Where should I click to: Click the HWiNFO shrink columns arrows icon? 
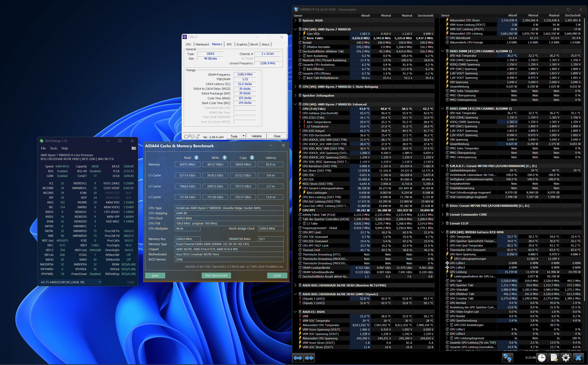coord(309,358)
